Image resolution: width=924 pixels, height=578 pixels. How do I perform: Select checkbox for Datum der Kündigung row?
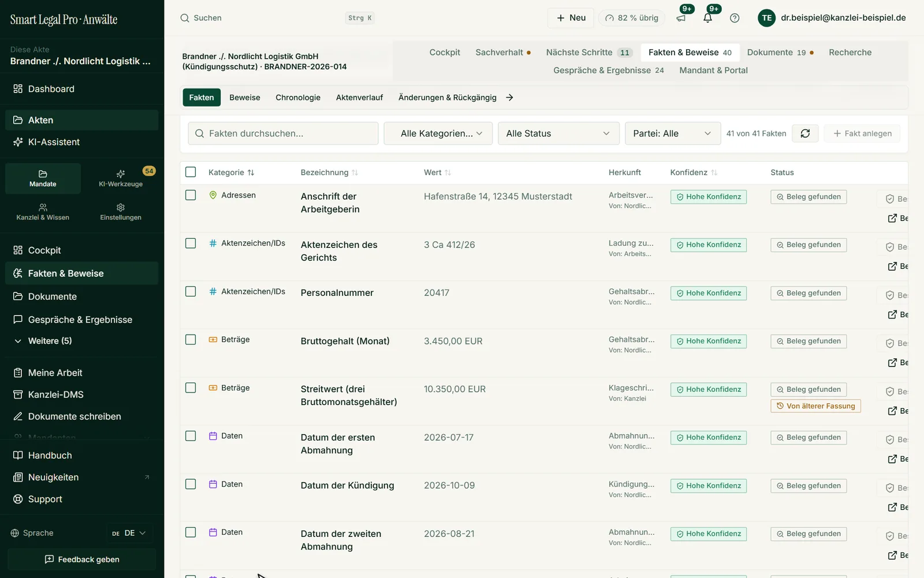click(x=191, y=484)
